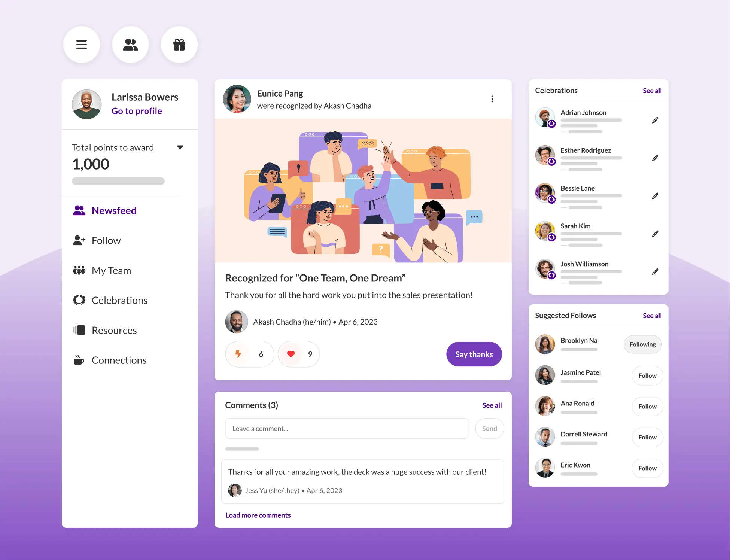
Task: Click the Connections sidebar icon
Action: pos(78,359)
